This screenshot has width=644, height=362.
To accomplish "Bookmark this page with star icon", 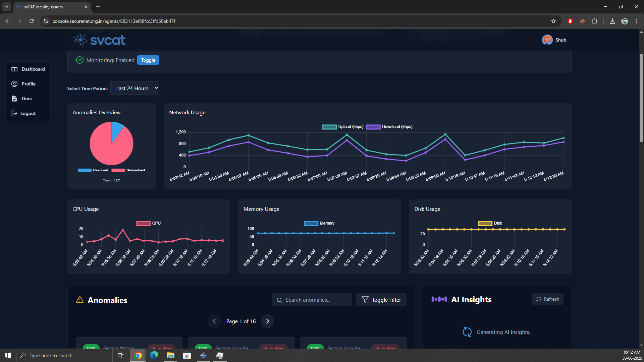I will tap(553, 21).
